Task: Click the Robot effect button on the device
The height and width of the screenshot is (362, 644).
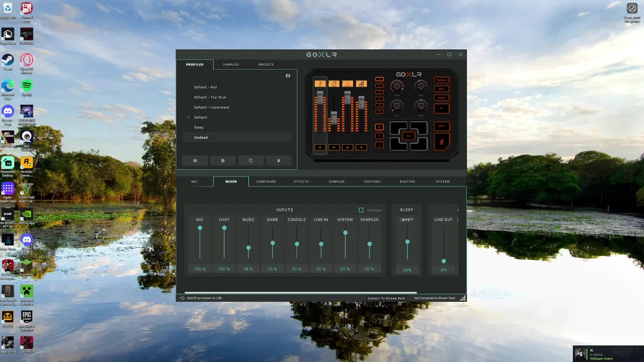Action: pyautogui.click(x=442, y=89)
